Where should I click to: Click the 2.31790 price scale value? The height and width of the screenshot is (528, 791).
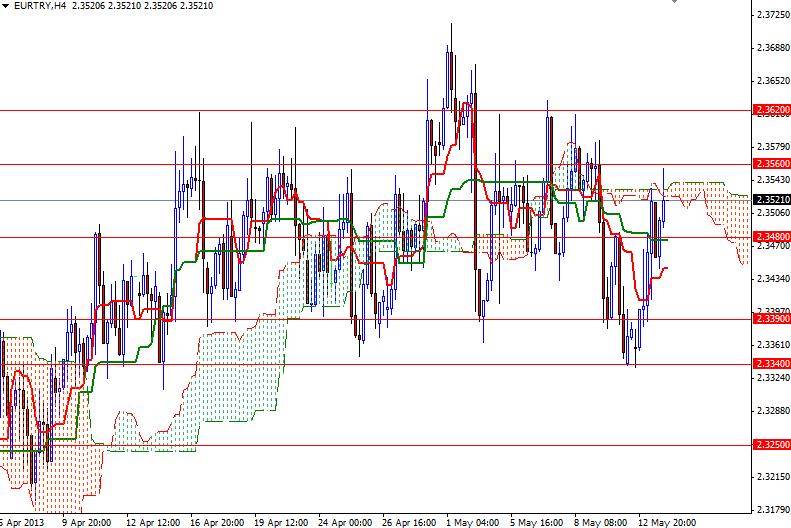click(x=773, y=509)
